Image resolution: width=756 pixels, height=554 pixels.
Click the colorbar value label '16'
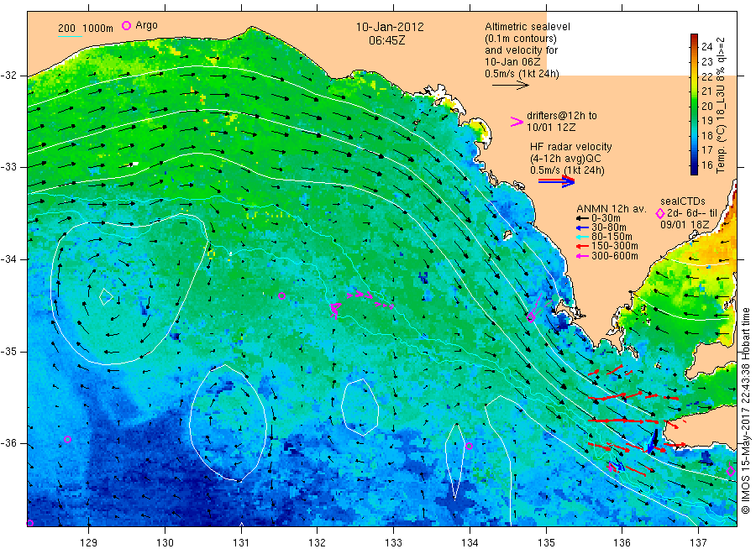706,165
